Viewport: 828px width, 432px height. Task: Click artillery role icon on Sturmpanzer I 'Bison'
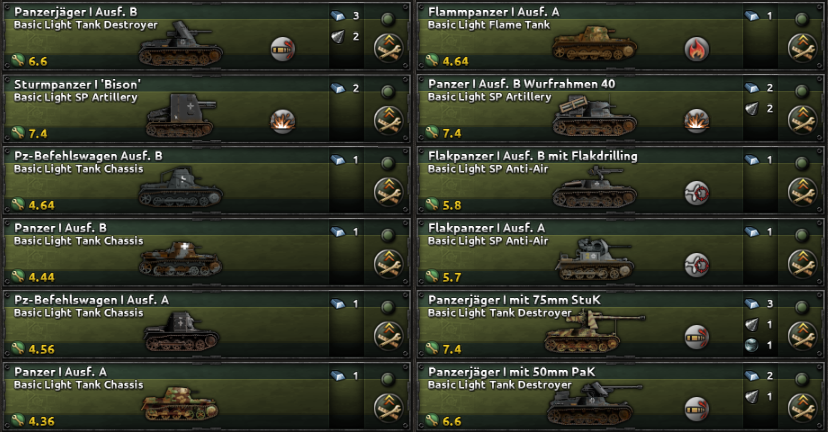pos(283,121)
